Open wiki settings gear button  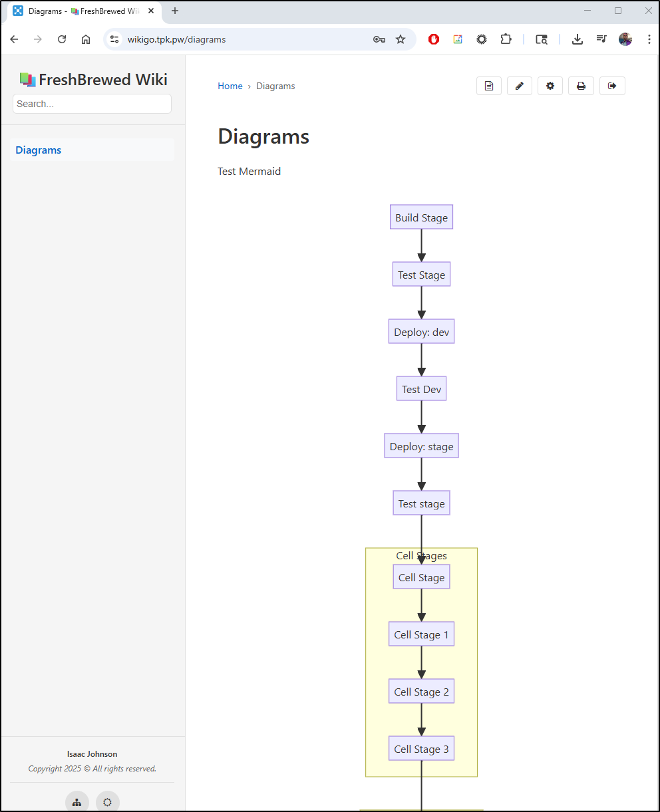(550, 86)
